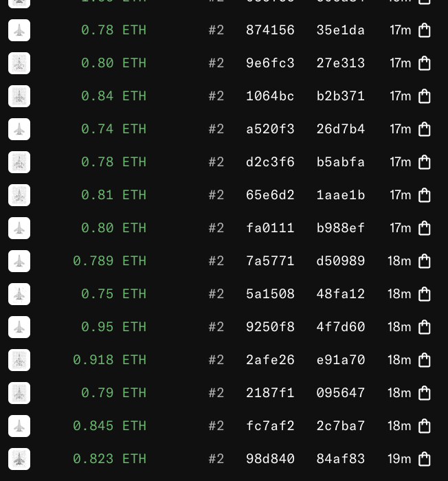The width and height of the screenshot is (448, 481).
Task: Click the buy bag icon next to 27e313
Action: click(425, 63)
